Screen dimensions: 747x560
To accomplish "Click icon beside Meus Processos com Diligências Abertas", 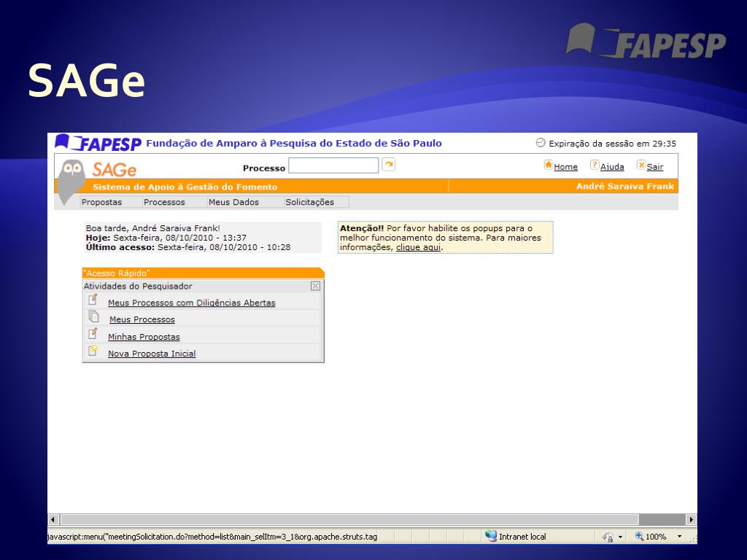I will click(93, 300).
